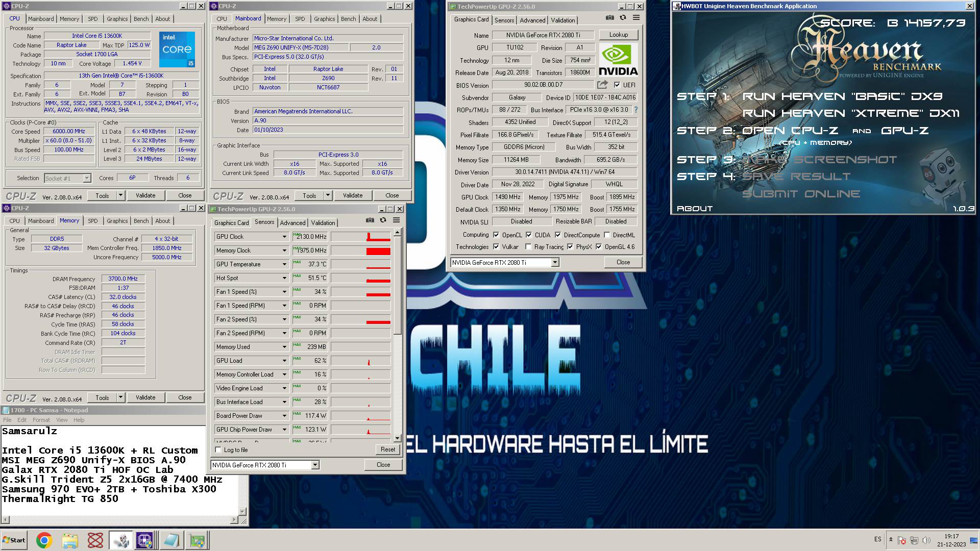Screen dimensions: 980x551
Task: Open the GPU-Z hamburger menu icon
Action: (636, 17)
